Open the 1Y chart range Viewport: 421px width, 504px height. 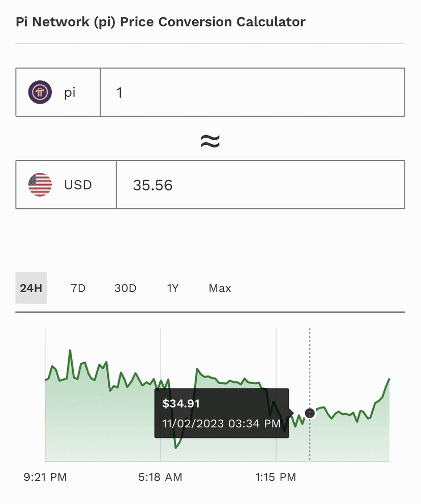173,288
